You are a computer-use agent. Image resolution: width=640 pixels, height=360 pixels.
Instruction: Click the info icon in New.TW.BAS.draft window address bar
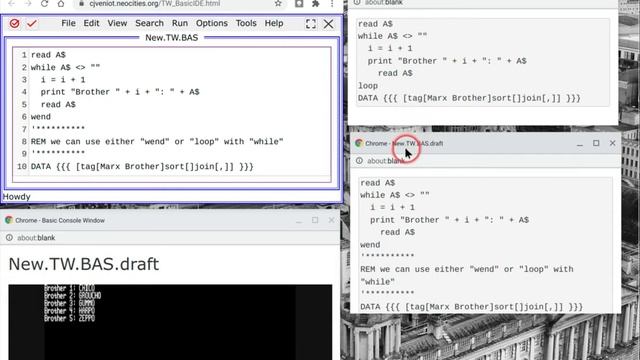359,161
